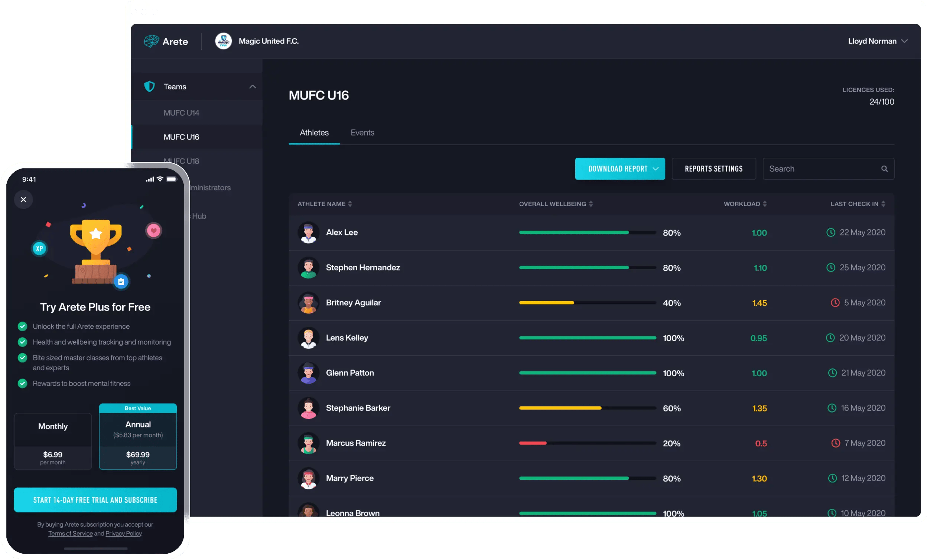Screen dimensions: 927x560
Task: Select MUFC U18 team in sidebar
Action: [x=181, y=161]
